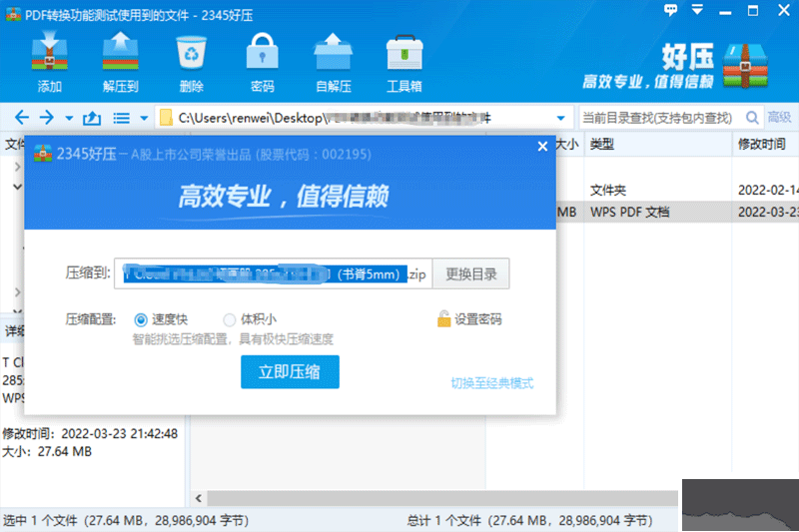Go forward with the right arrow
799x532 pixels.
[x=46, y=118]
